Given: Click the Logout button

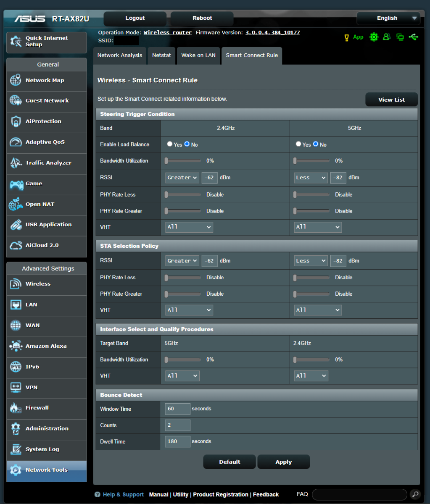Looking at the screenshot, I should [135, 18].
